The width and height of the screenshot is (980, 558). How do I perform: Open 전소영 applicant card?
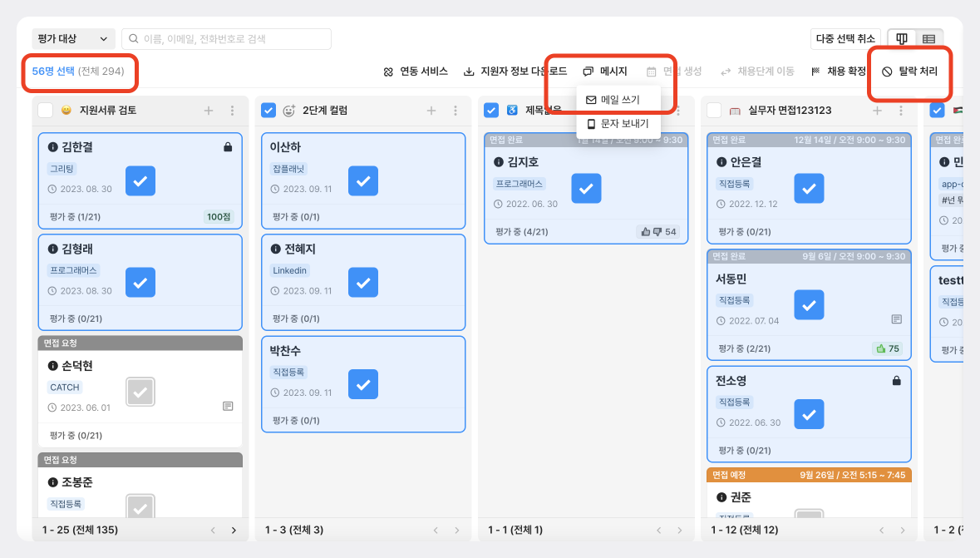point(809,414)
